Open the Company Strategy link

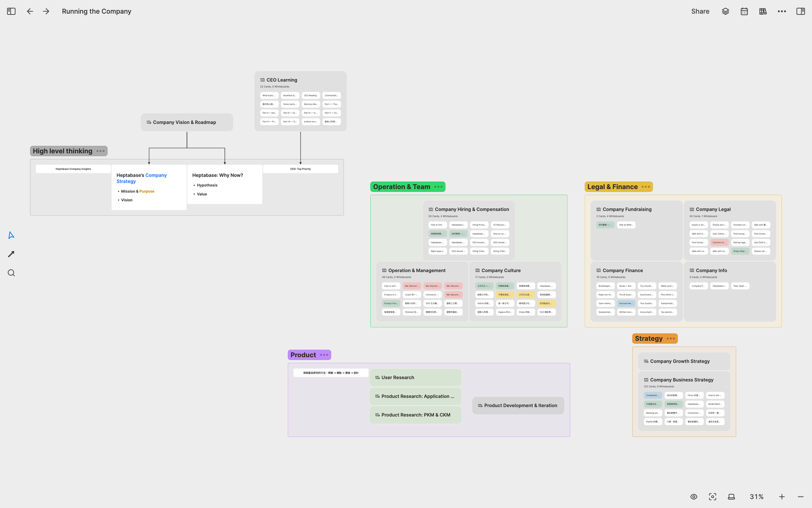(x=155, y=175)
